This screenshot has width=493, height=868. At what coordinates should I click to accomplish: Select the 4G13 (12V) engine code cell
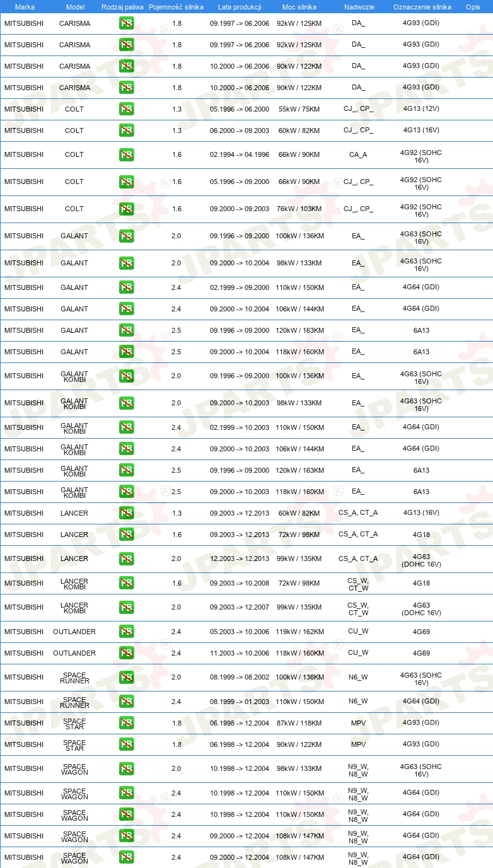coord(421,109)
